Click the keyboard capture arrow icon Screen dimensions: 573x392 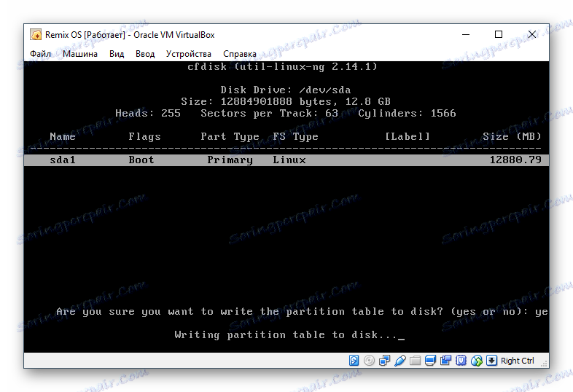[491, 361]
